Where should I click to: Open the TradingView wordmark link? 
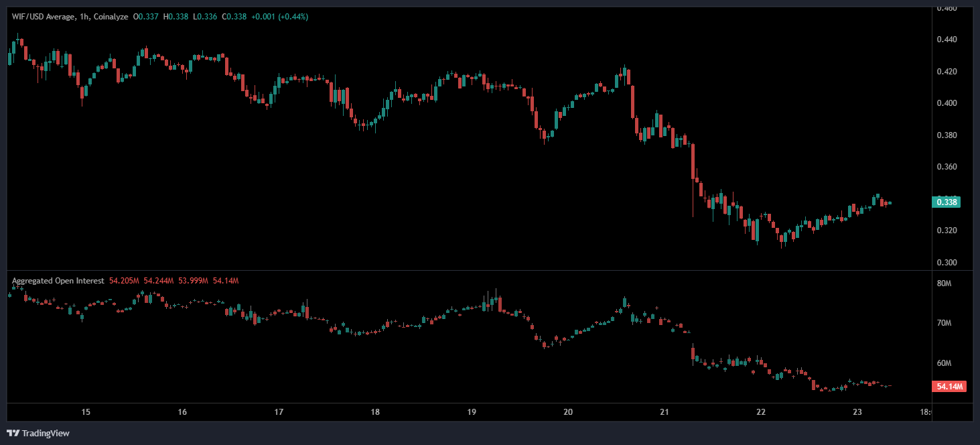coord(46,433)
